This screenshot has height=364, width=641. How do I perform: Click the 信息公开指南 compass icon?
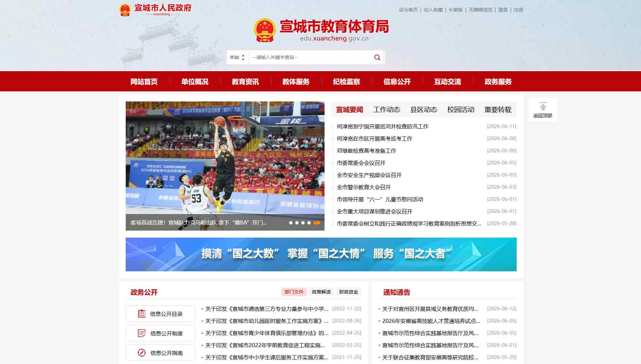click(142, 353)
